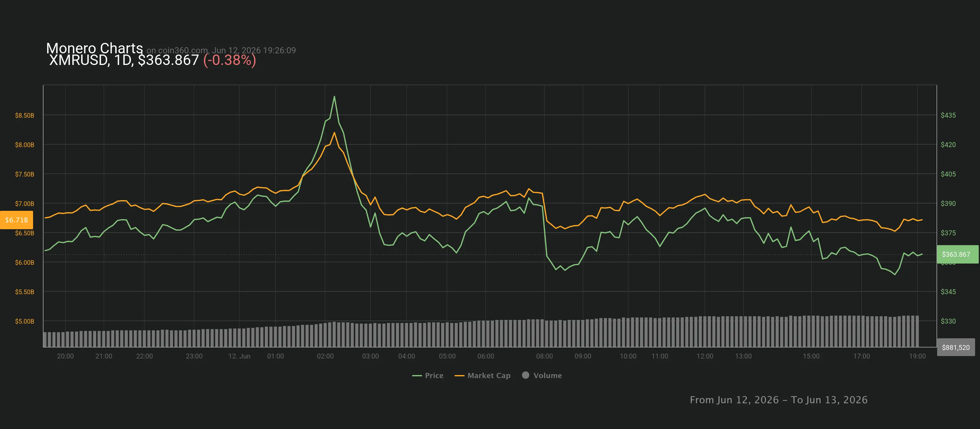Click the $435 right axis label
Screen dimensions: 980x429
click(948, 115)
